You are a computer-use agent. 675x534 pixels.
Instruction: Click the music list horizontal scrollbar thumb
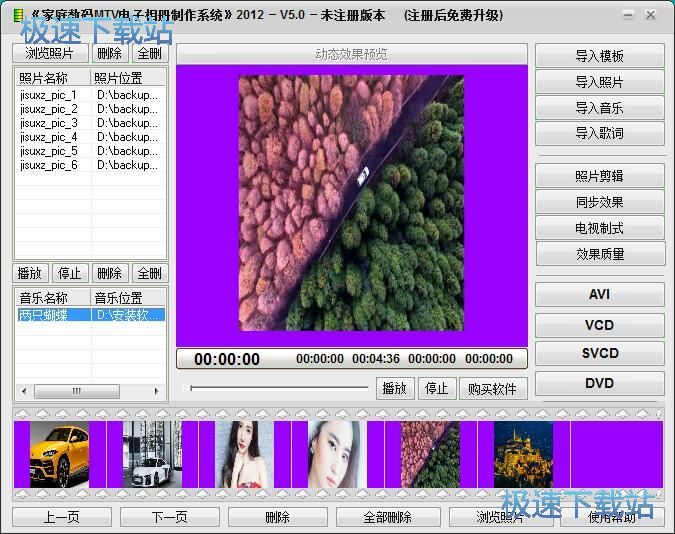click(x=77, y=391)
